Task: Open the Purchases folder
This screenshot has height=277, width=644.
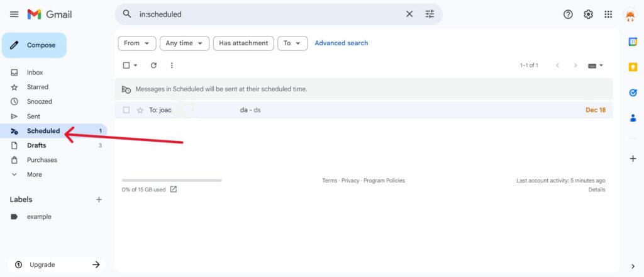Action: (53, 160)
